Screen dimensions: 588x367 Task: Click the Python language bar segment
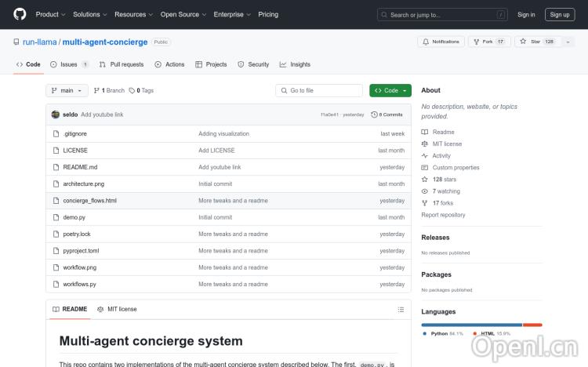tap(471, 325)
